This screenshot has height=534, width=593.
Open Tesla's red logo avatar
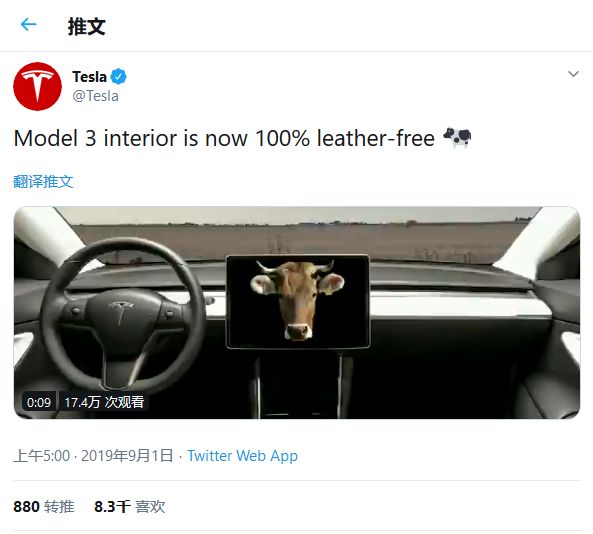[37, 86]
